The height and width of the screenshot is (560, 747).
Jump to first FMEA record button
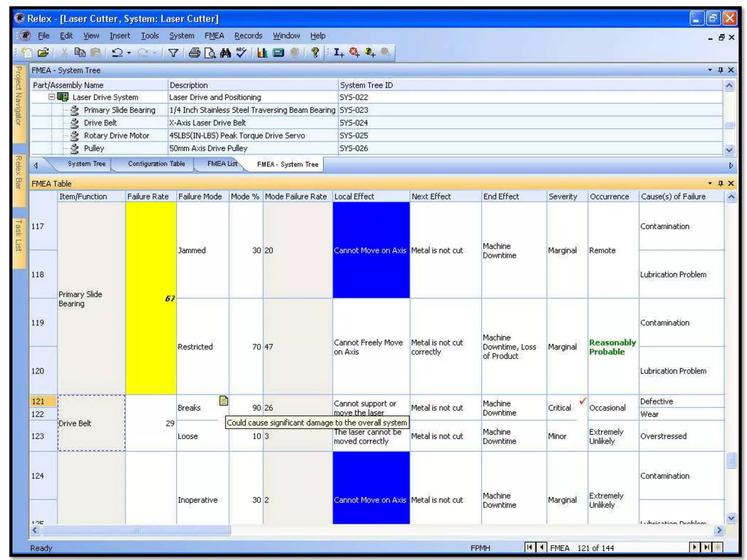[x=529, y=547]
